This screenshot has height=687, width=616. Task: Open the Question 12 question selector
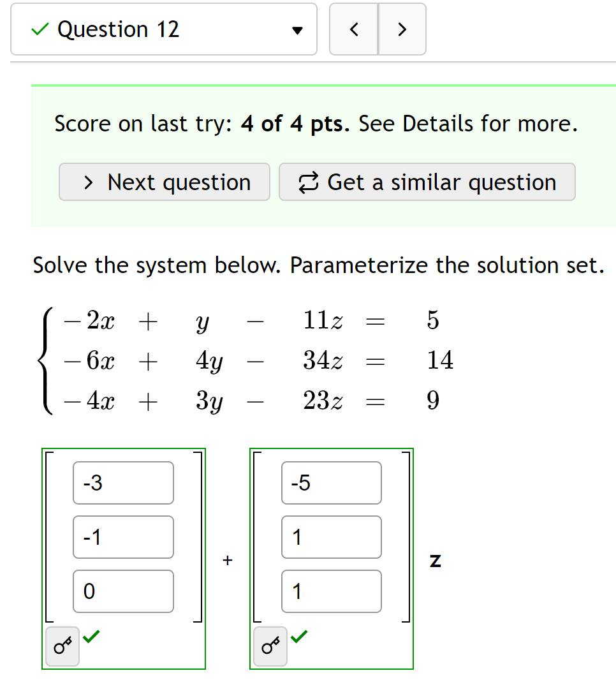pyautogui.click(x=164, y=29)
